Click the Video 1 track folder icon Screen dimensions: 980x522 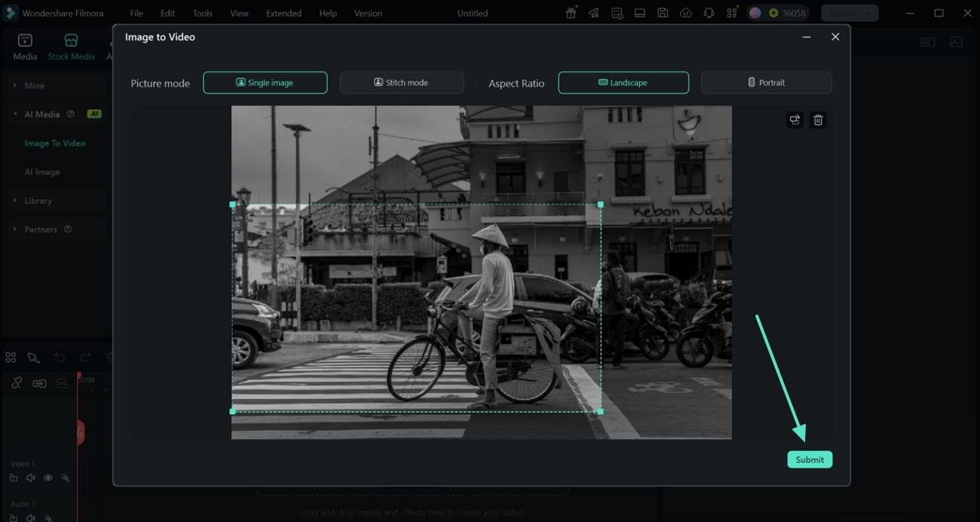point(14,478)
